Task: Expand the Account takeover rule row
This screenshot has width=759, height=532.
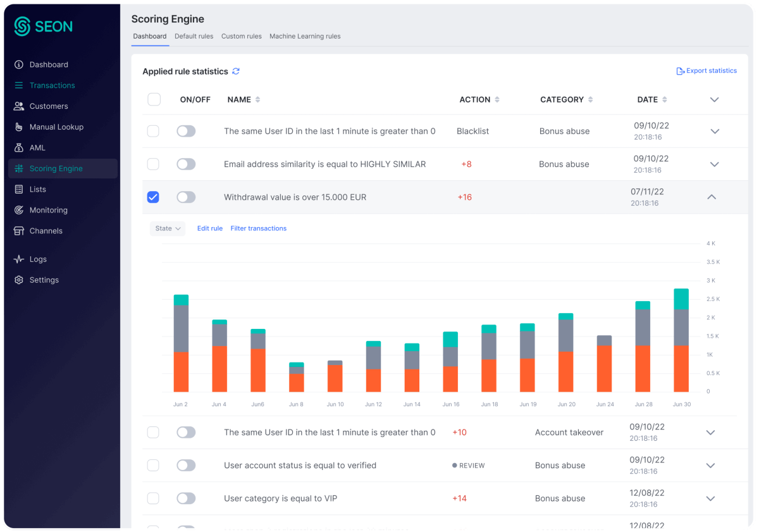Action: click(710, 433)
